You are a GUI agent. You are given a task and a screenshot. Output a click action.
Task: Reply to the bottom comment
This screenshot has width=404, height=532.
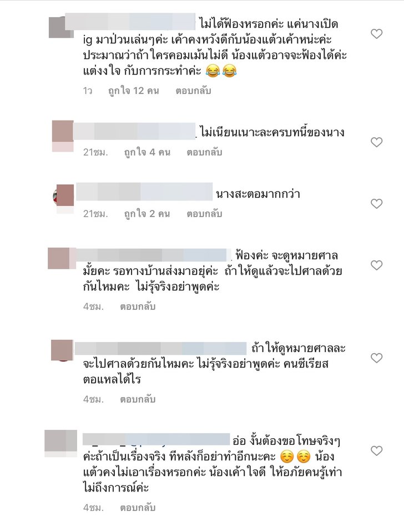(138, 508)
